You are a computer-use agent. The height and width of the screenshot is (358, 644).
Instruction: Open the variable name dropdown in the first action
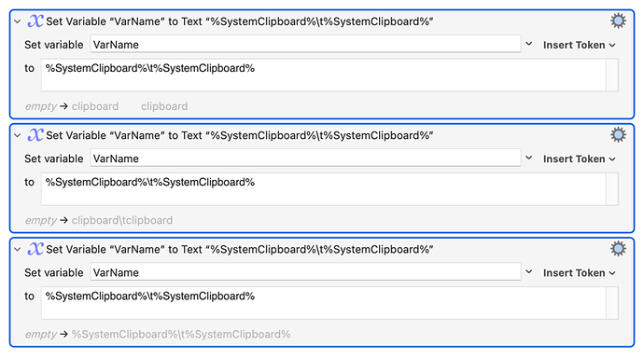[x=529, y=44]
